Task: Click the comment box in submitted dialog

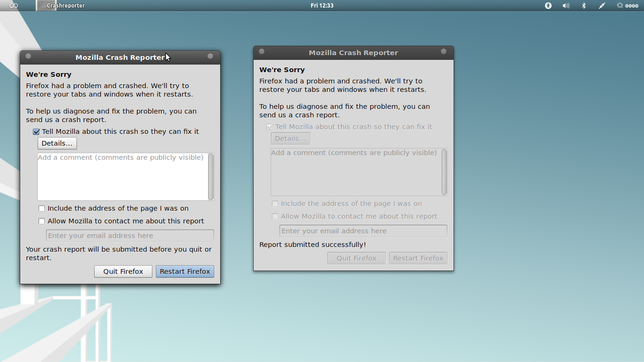Action: tap(356, 172)
